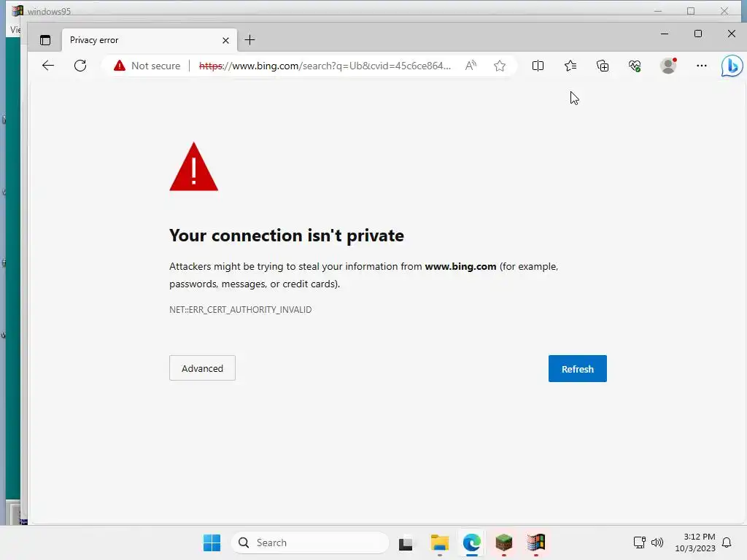Open the Bing Chat sidebar icon
This screenshot has height=560, width=747.
tap(732, 66)
